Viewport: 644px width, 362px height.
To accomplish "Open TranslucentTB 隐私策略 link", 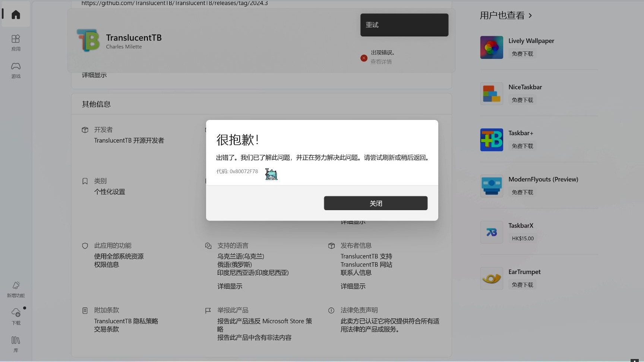I will [126, 321].
